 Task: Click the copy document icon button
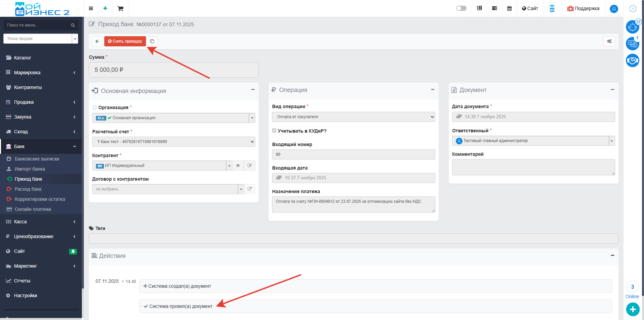tap(152, 41)
